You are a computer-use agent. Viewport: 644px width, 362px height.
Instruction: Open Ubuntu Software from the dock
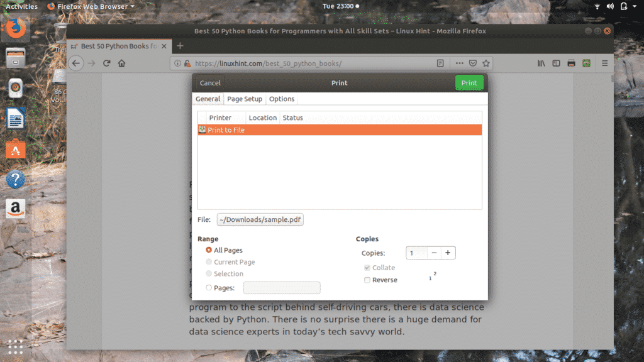(x=16, y=150)
